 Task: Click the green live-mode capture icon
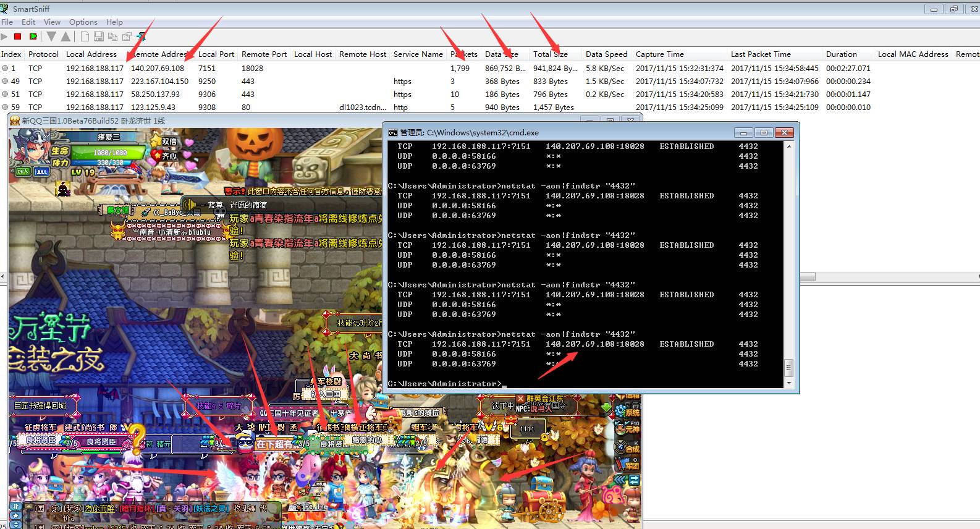[x=33, y=37]
